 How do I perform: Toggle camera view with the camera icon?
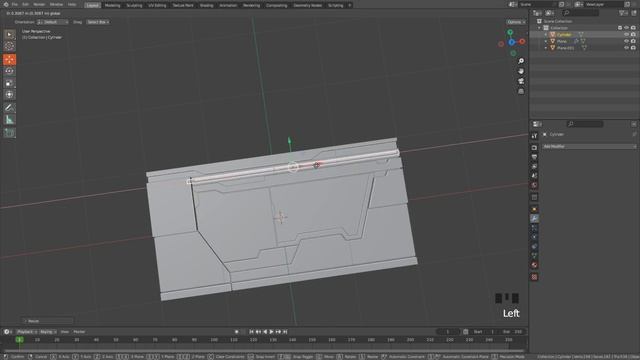click(521, 81)
